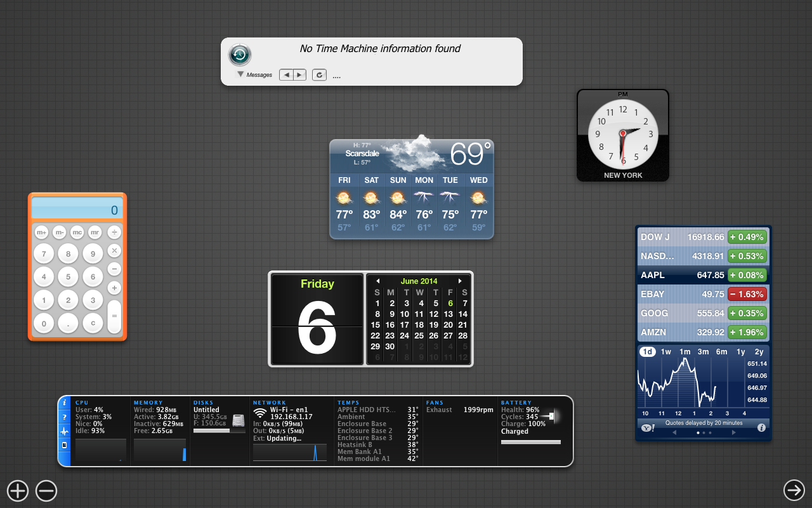Screen dimensions: 812x508
Task: Select the 1w chart range
Action: (x=666, y=352)
